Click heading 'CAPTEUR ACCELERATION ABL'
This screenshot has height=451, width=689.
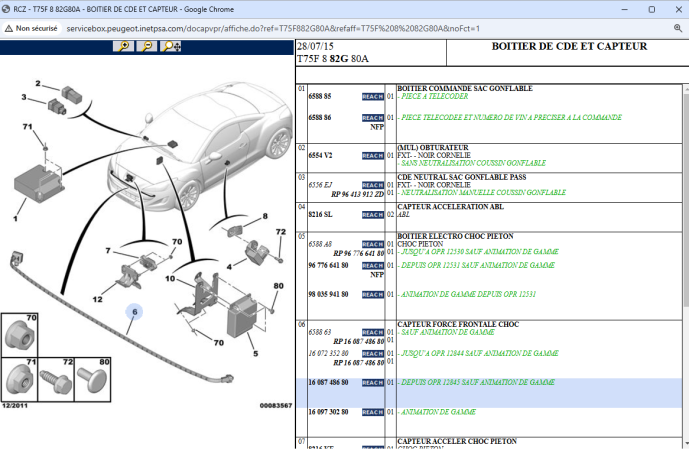pyautogui.click(x=450, y=207)
